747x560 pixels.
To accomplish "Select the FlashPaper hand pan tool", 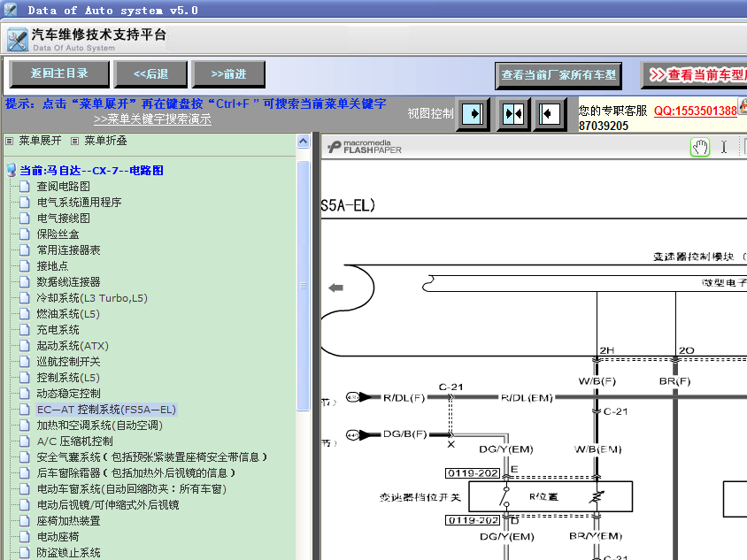I will pyautogui.click(x=700, y=147).
